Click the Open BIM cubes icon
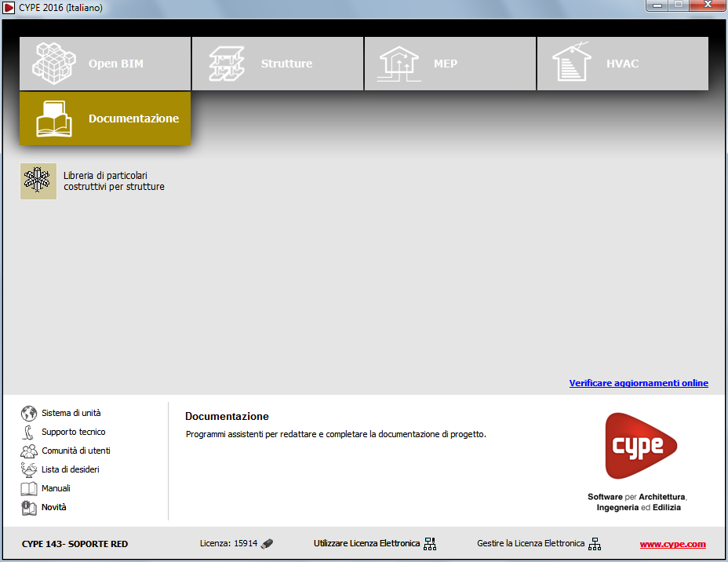This screenshot has width=728, height=562. point(54,64)
